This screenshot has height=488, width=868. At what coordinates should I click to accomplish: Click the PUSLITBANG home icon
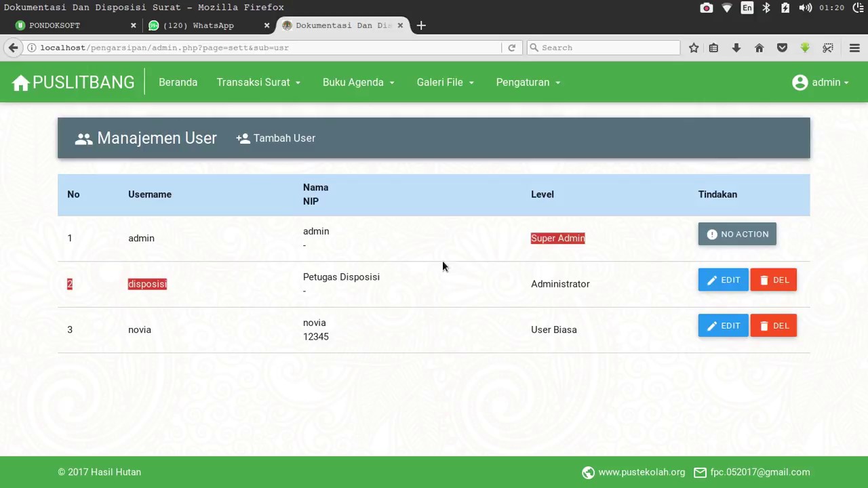[21, 83]
